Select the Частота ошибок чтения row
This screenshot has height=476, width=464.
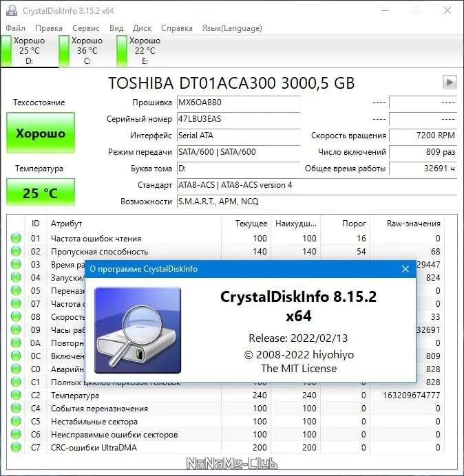click(x=225, y=238)
